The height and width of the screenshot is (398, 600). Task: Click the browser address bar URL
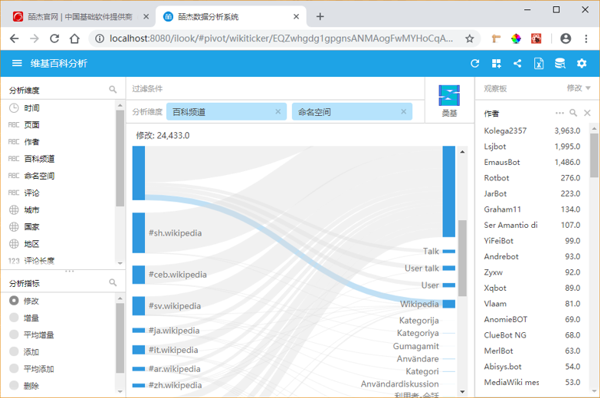281,39
